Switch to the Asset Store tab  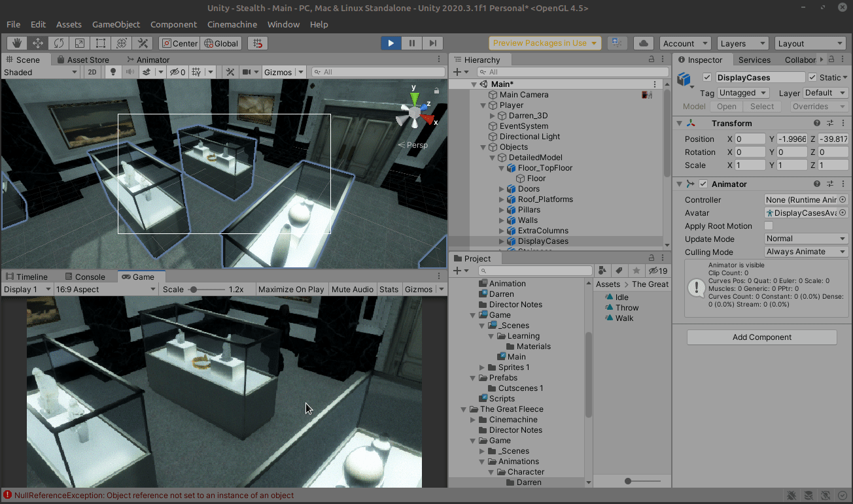[x=83, y=59]
